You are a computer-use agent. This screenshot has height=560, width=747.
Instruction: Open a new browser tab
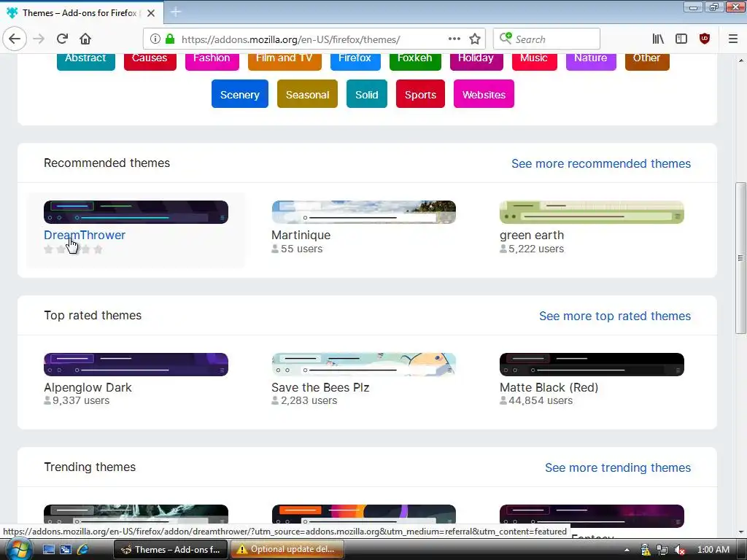tap(175, 12)
